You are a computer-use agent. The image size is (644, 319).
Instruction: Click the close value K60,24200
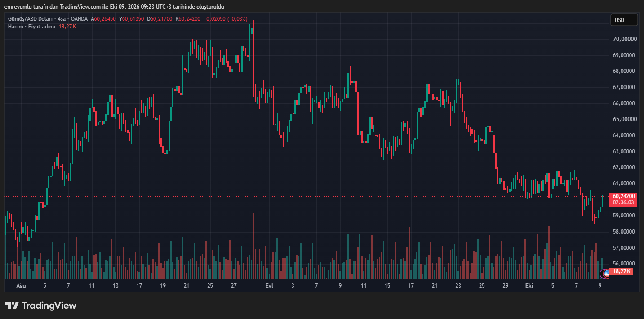coord(188,19)
